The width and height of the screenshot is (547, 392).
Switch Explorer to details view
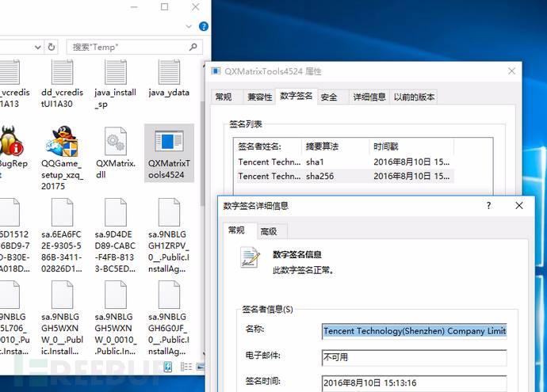pos(186,367)
